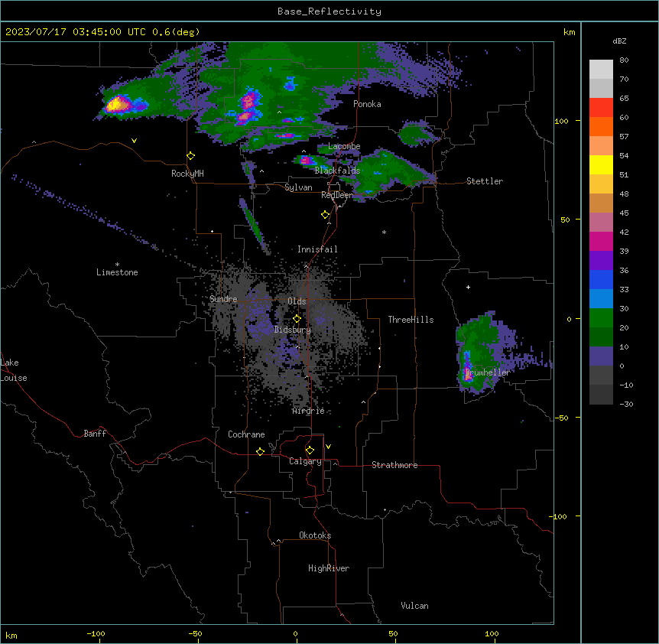Select the -30 value in dBZ legend
The width and height of the screenshot is (659, 644).
tap(626, 404)
